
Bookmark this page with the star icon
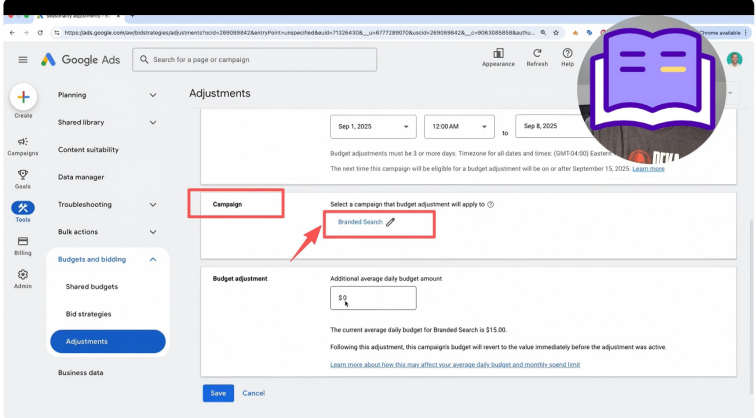point(556,33)
